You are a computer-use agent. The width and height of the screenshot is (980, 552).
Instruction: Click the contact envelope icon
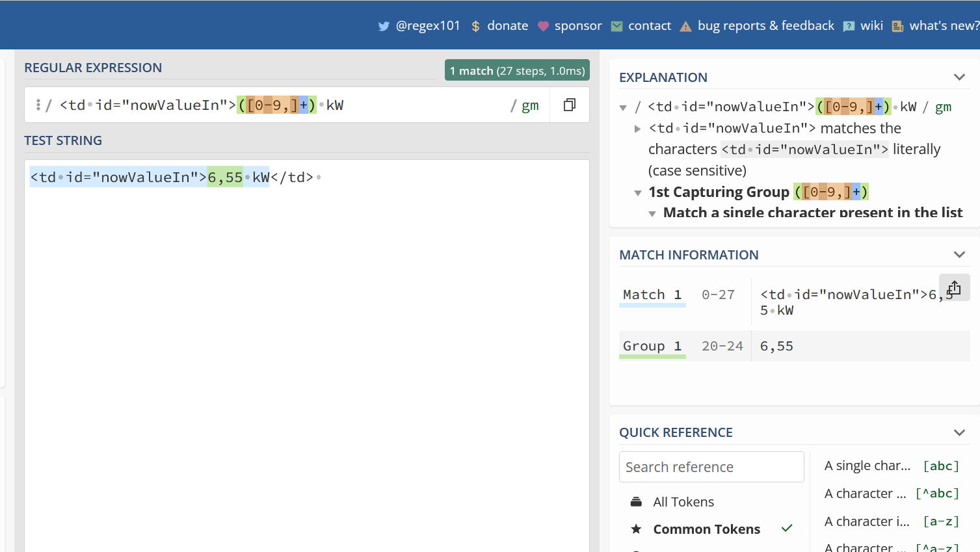616,26
